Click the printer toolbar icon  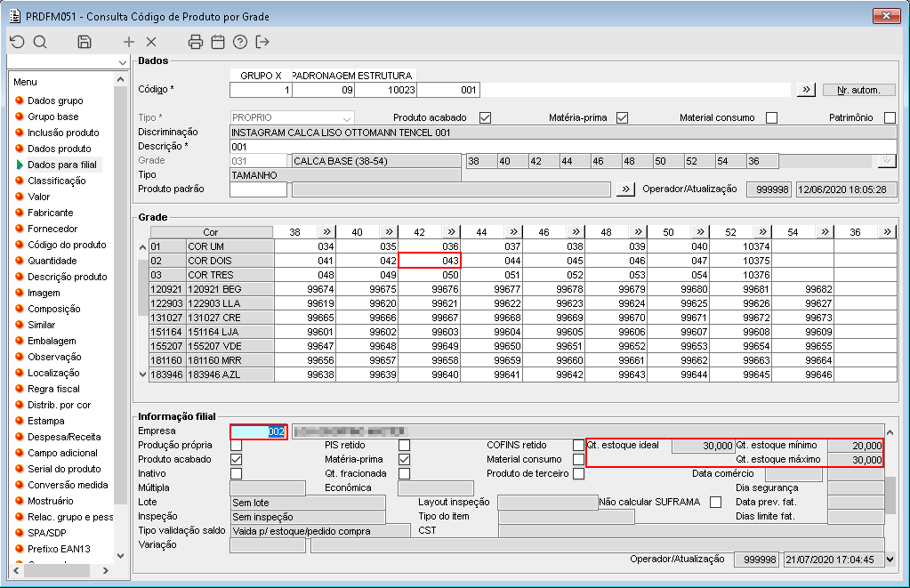click(x=196, y=42)
